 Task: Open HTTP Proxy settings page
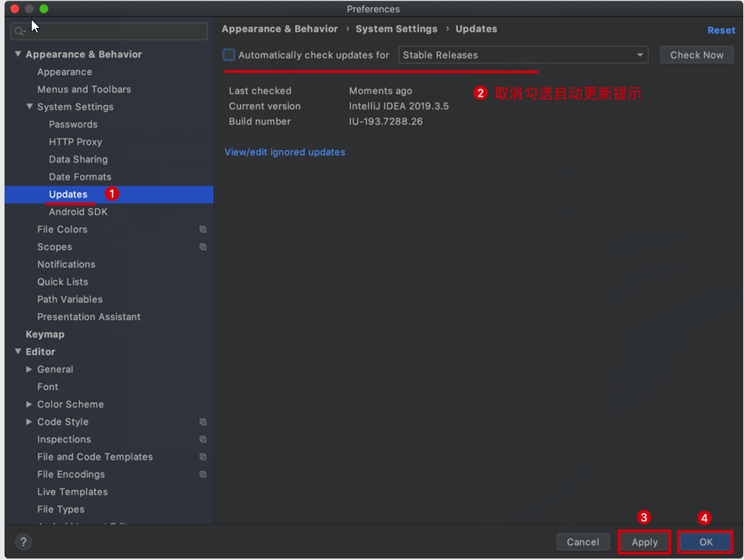(75, 142)
